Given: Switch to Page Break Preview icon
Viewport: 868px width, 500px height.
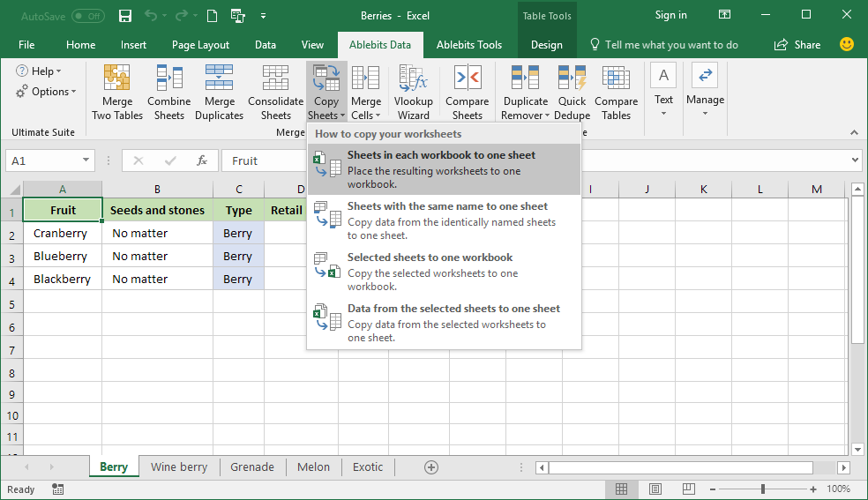Looking at the screenshot, I should pyautogui.click(x=689, y=489).
